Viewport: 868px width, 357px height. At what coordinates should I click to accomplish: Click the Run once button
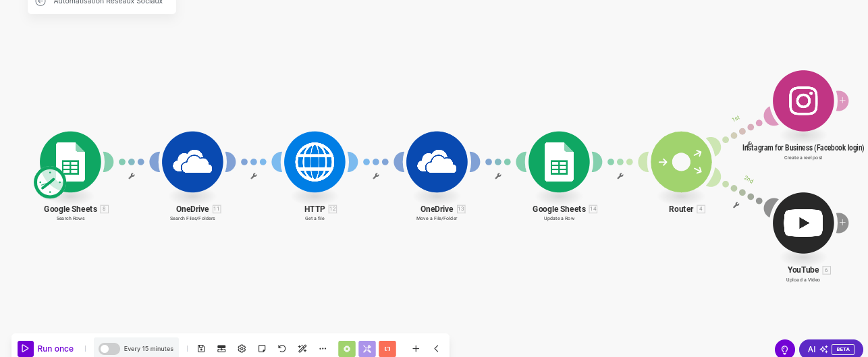pyautogui.click(x=46, y=348)
